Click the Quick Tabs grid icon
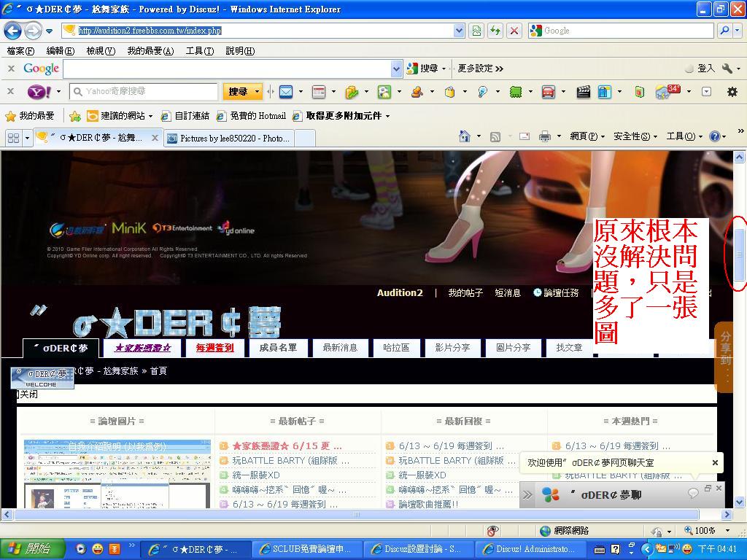 point(13,138)
